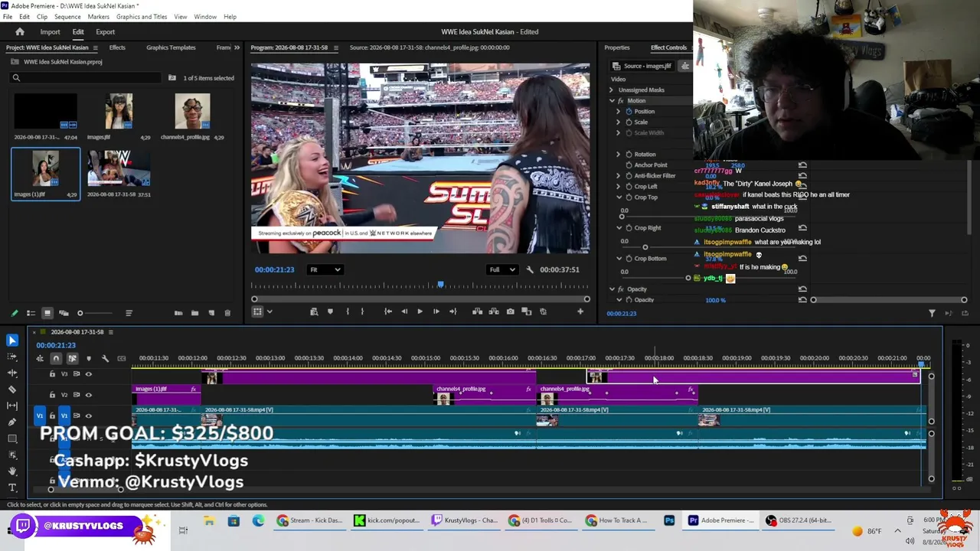Toggle the Position animation stopwatch
980x551 pixels.
(629, 112)
